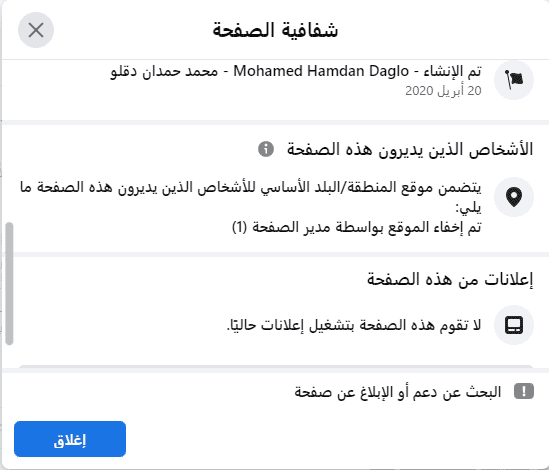This screenshot has width=549, height=470.
Task: Click the يتضمن موقع المنطقة/البلد description text
Action: 250,197
